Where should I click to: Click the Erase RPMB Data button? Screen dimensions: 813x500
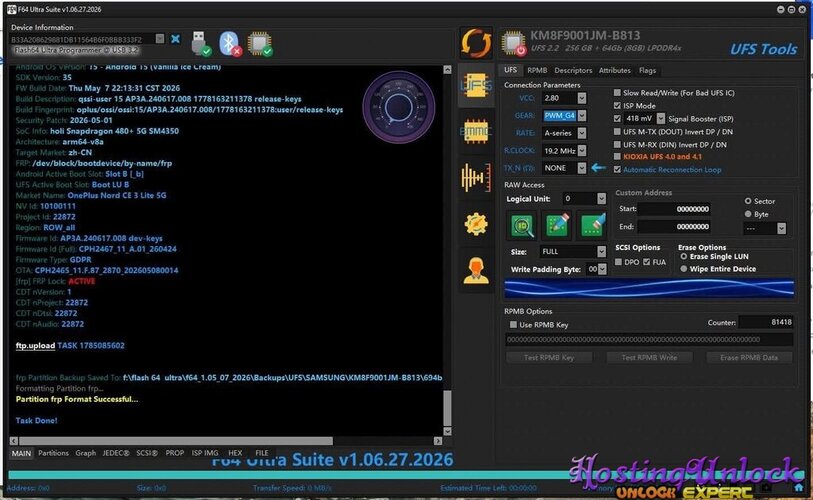(749, 357)
